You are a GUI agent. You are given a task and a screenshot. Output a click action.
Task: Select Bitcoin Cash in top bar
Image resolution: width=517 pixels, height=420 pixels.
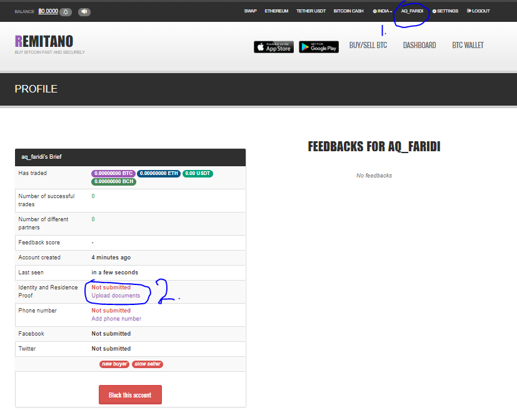(348, 11)
